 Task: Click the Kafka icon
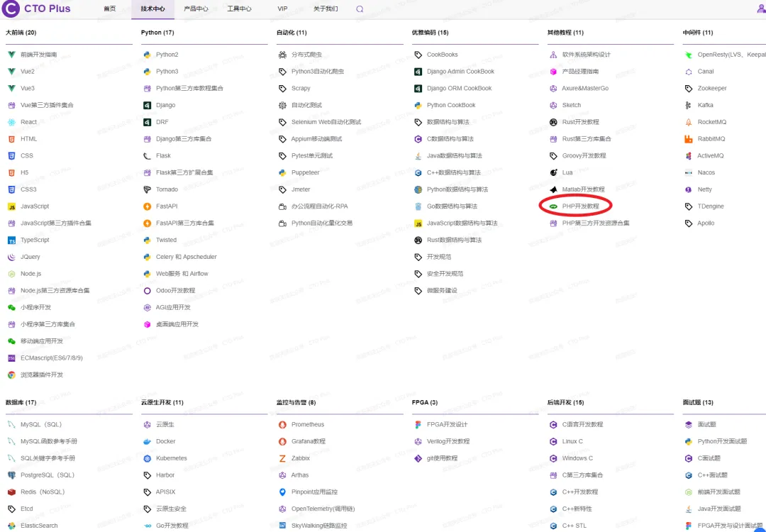[x=688, y=105]
